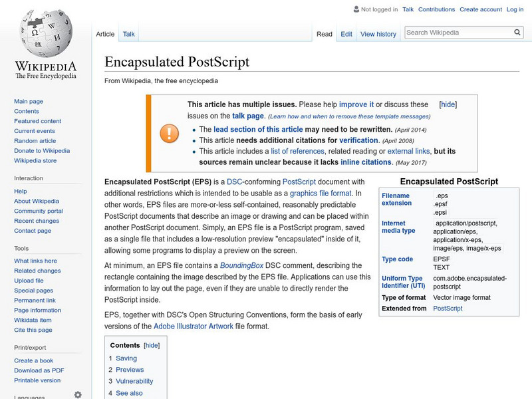Click Download as PDF
532x399 pixels.
[39, 370]
